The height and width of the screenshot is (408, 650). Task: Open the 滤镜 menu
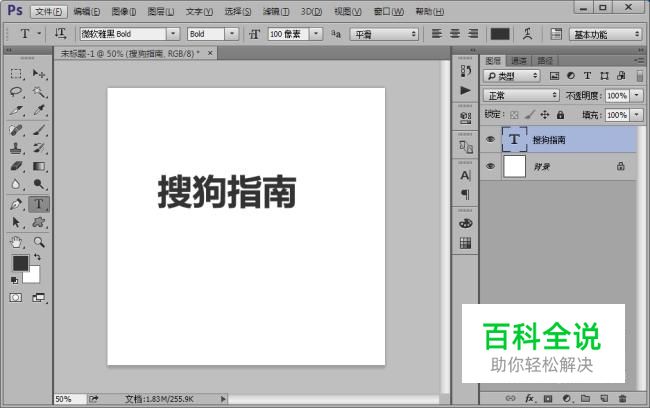pos(276,11)
